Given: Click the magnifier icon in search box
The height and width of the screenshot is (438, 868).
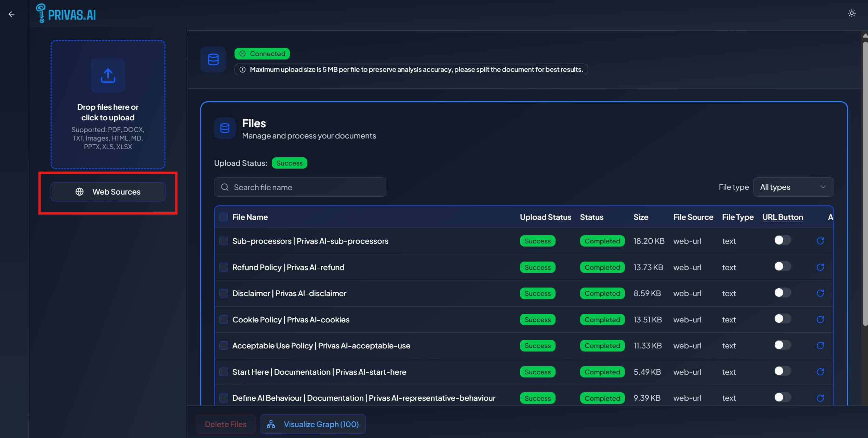Looking at the screenshot, I should pos(225,187).
